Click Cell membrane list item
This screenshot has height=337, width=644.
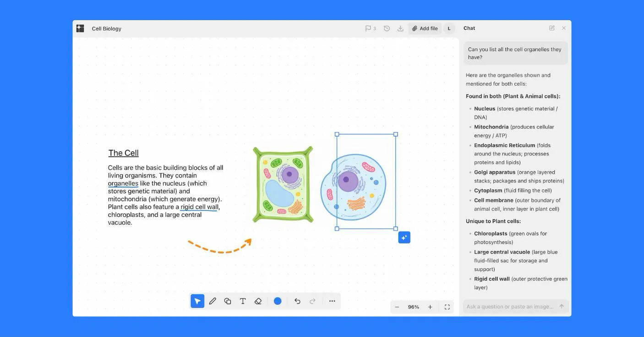pos(517,204)
